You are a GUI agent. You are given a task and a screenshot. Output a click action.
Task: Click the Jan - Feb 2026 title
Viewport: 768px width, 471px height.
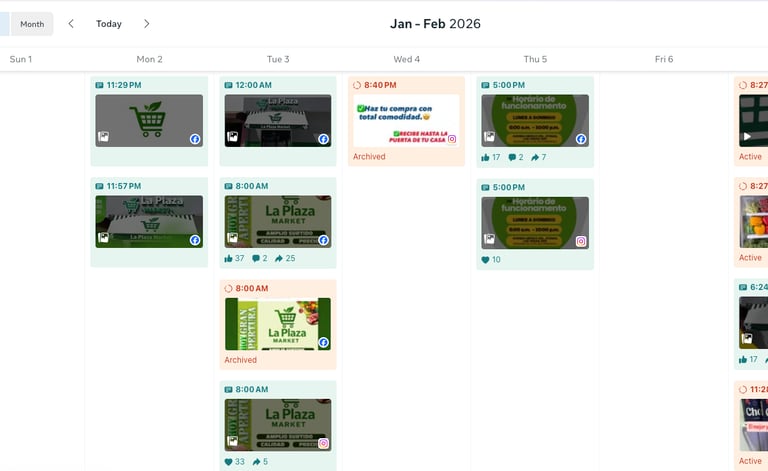(435, 24)
